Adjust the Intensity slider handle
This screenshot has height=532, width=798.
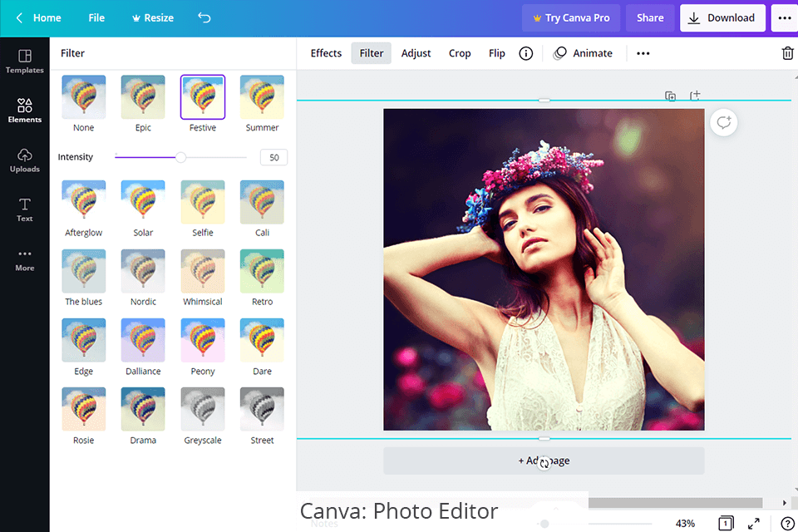(180, 157)
